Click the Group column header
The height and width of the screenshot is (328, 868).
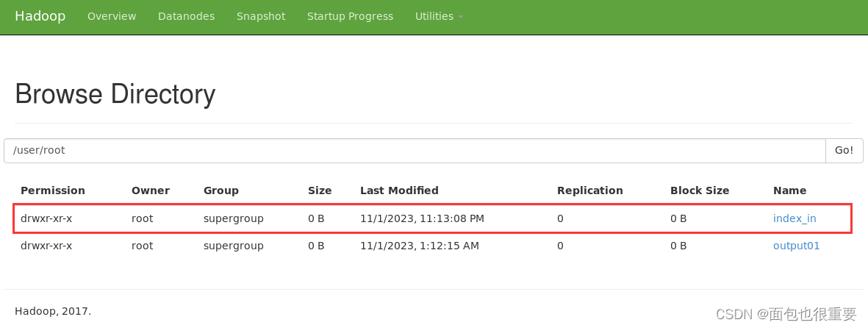[x=221, y=190]
